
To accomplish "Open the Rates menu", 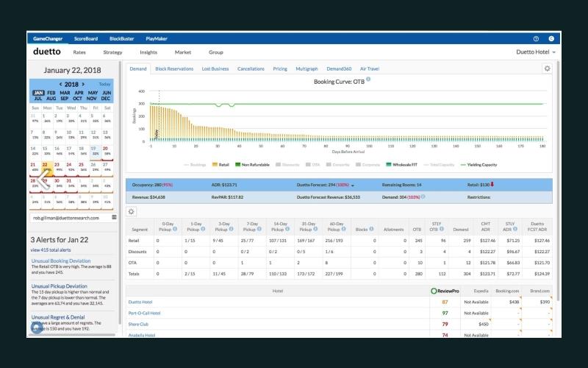I will 79,52.
